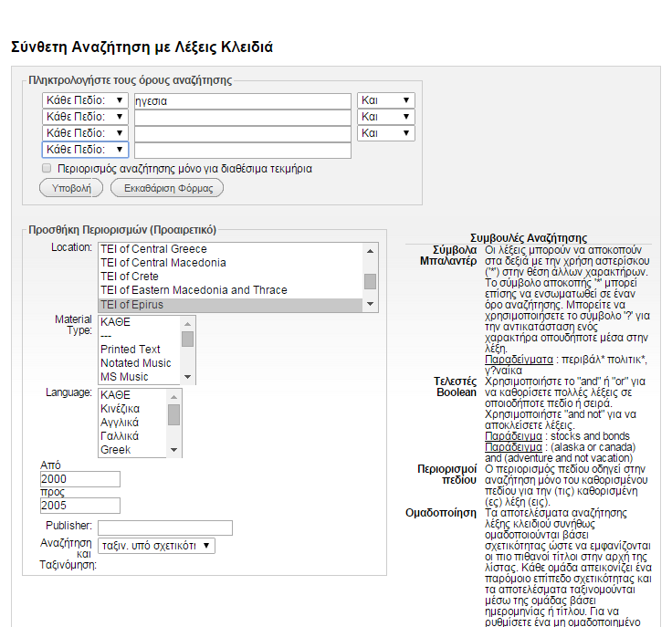Image resolution: width=672 pixels, height=627 pixels.
Task: Select Αγγλικά language
Action: pos(132,423)
